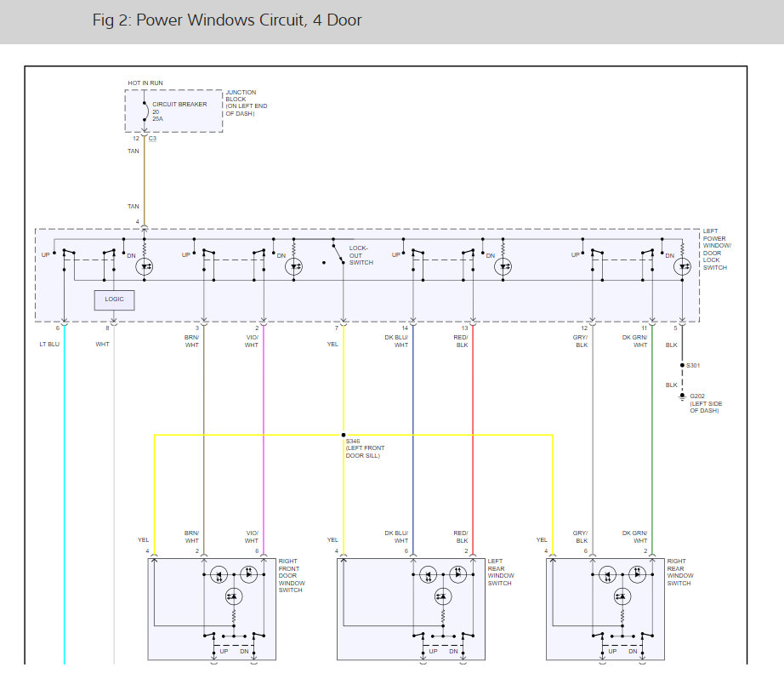Image resolution: width=784 pixels, height=690 pixels.
Task: Select pin number 14 above DK BLU/WHT
Action: point(405,328)
